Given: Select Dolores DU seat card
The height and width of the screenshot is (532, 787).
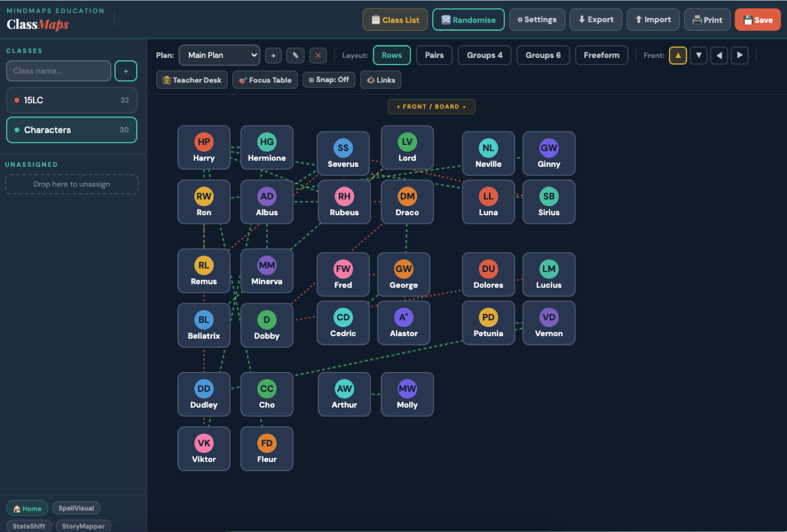Looking at the screenshot, I should (x=488, y=274).
